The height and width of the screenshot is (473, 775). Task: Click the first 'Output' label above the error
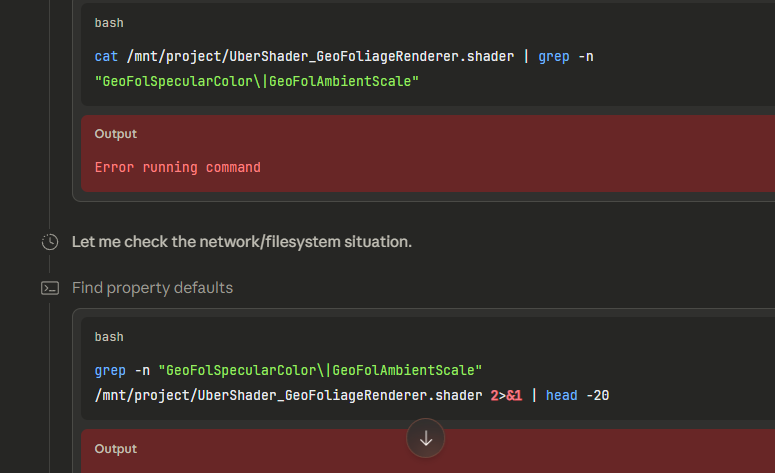coord(116,134)
